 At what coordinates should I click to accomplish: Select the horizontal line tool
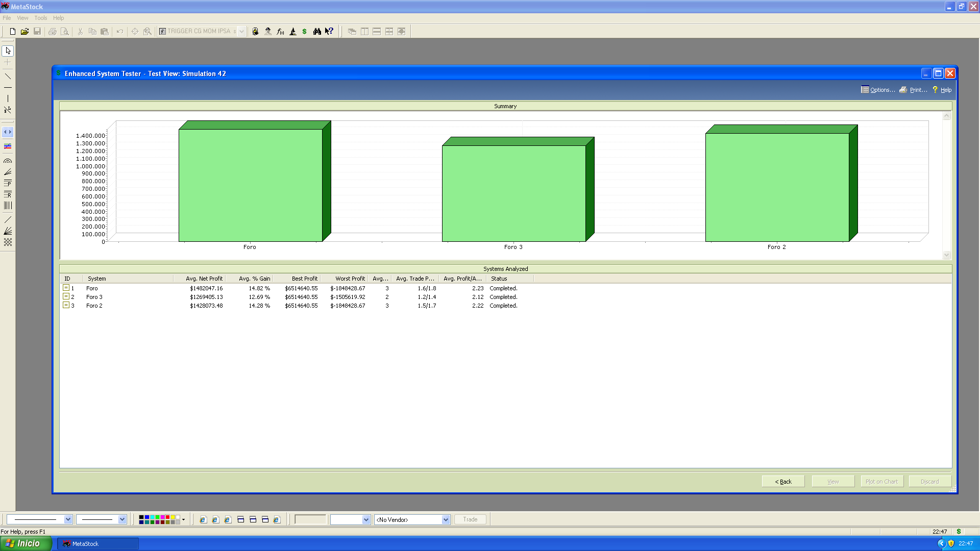[8, 88]
